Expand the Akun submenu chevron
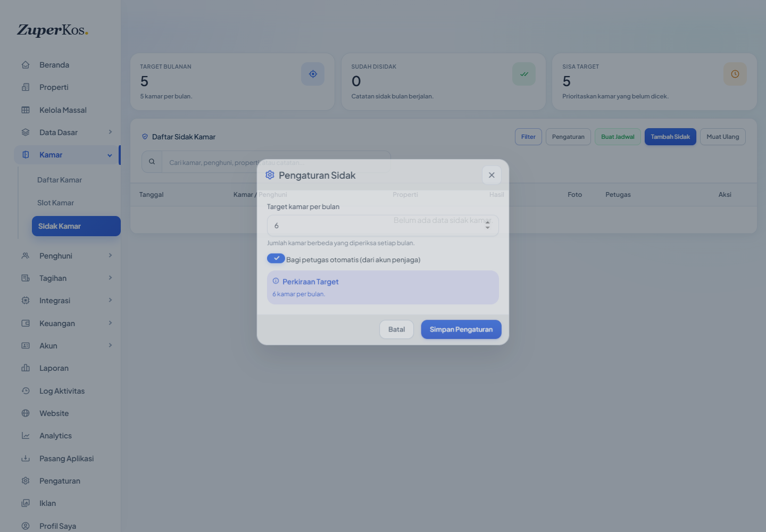This screenshot has width=766, height=532. click(x=110, y=345)
